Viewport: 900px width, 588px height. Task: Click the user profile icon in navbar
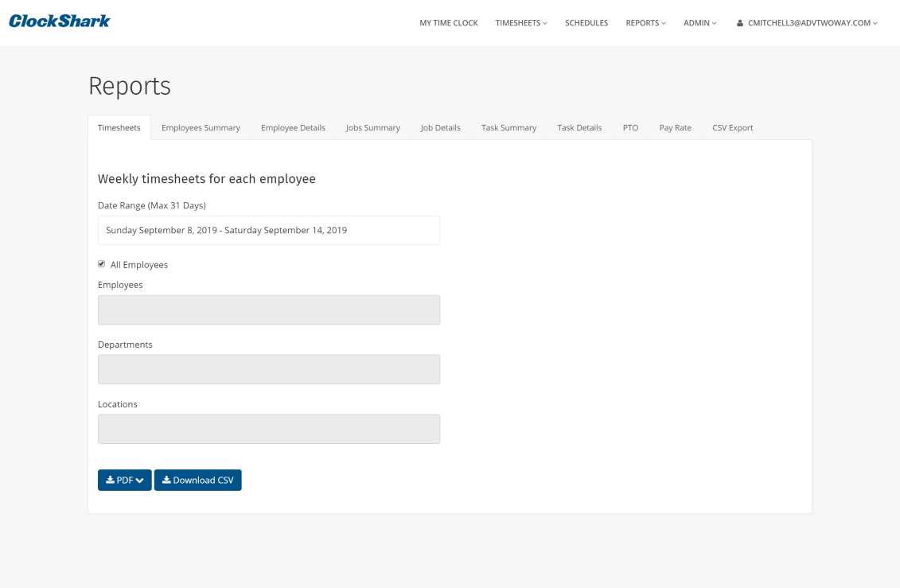coord(740,23)
